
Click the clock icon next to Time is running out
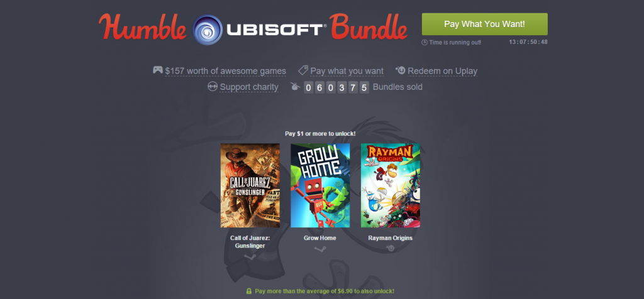[x=425, y=42]
